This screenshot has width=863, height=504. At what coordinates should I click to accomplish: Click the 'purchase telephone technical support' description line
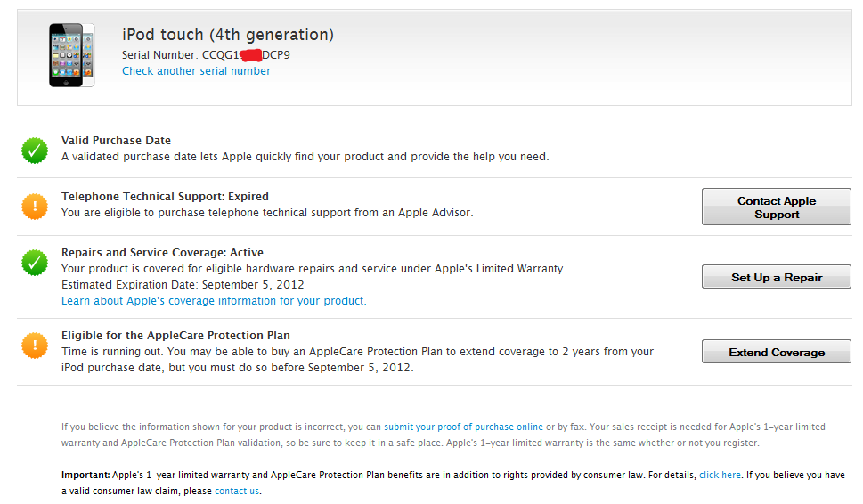(267, 213)
